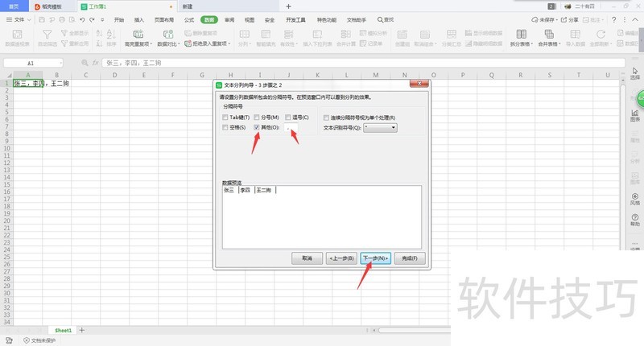The width and height of the screenshot is (644, 346).
Task: Click the Redo arrow icon
Action: click(92, 19)
